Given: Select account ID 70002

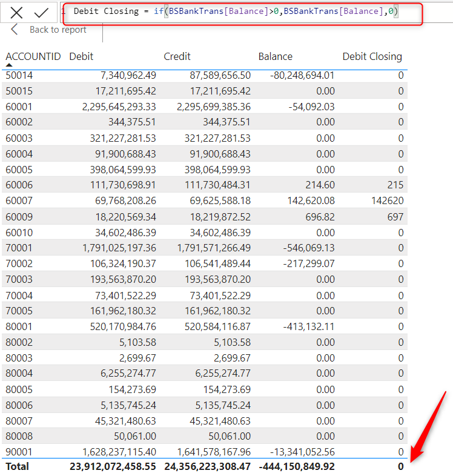Looking at the screenshot, I should pos(19,263).
